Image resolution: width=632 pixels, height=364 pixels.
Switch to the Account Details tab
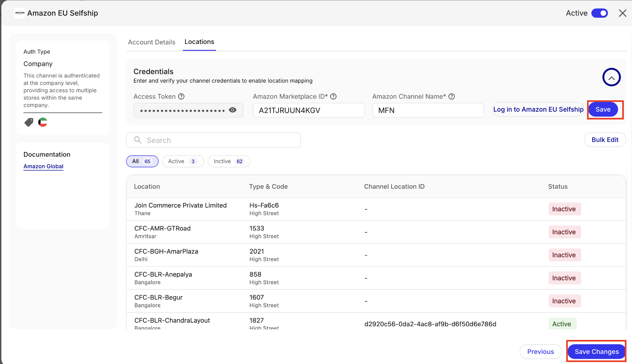point(151,42)
